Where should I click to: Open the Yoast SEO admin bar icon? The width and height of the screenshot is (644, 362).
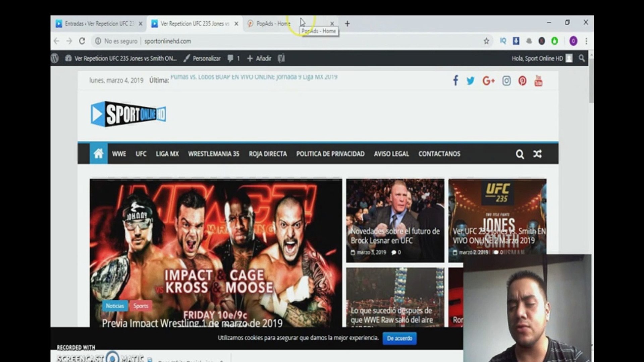click(x=281, y=58)
